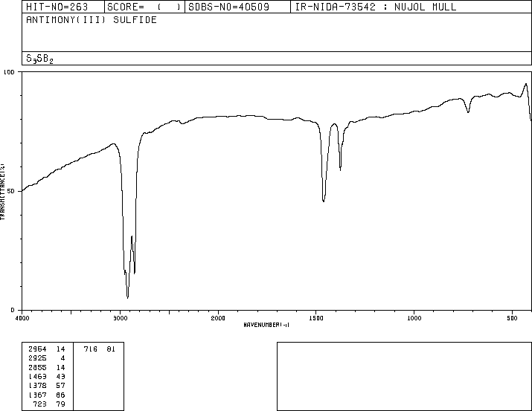Click the 3000 wavenumber axis label
532x411 pixels.
tap(120, 318)
